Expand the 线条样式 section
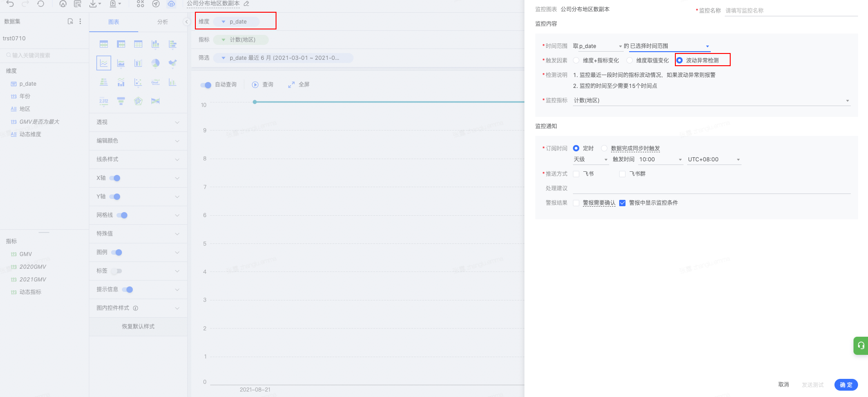This screenshot has width=868, height=397. [x=138, y=160]
